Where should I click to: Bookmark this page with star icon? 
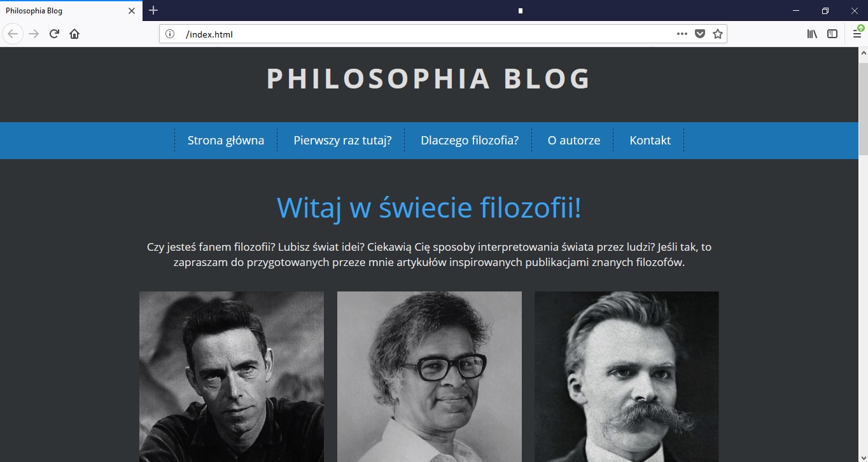[x=718, y=34]
